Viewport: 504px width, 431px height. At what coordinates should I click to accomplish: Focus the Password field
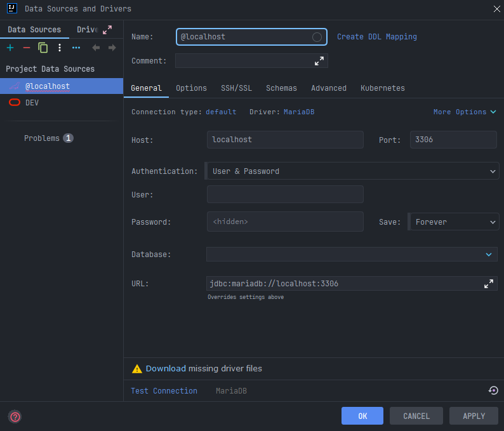coord(285,222)
